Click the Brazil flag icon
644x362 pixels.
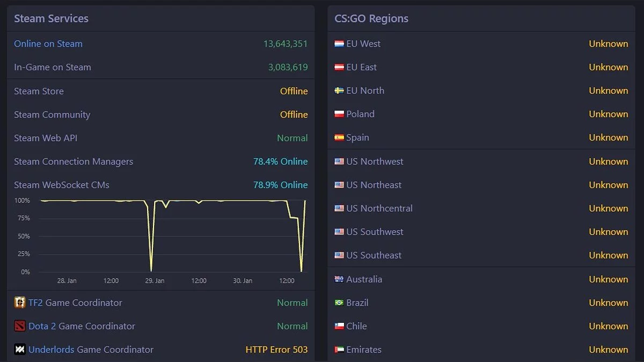click(x=339, y=303)
